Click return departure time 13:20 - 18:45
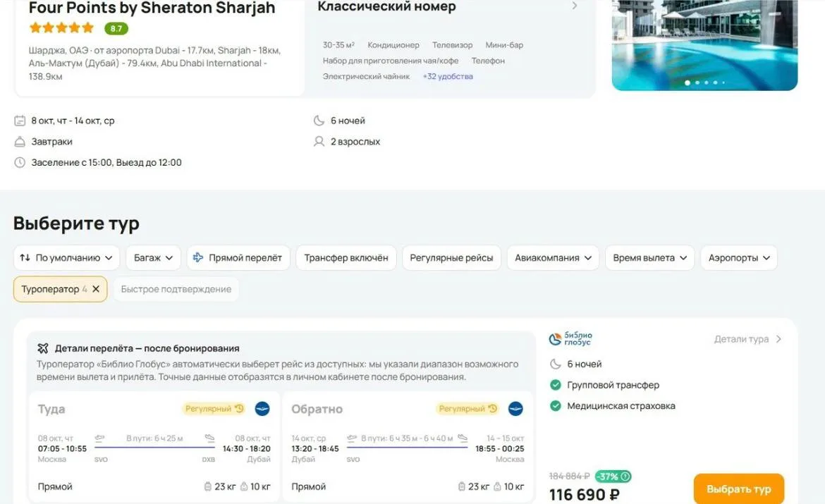Viewport: 825px width, 504px height. 315,449
